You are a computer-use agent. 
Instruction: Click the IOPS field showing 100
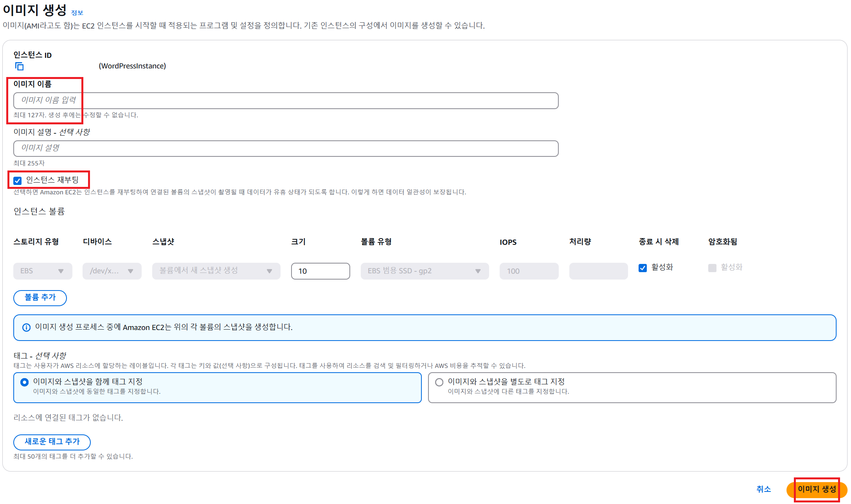coord(529,271)
